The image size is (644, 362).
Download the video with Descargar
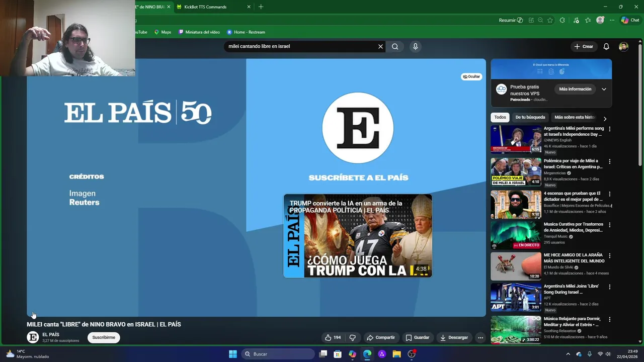point(454,337)
